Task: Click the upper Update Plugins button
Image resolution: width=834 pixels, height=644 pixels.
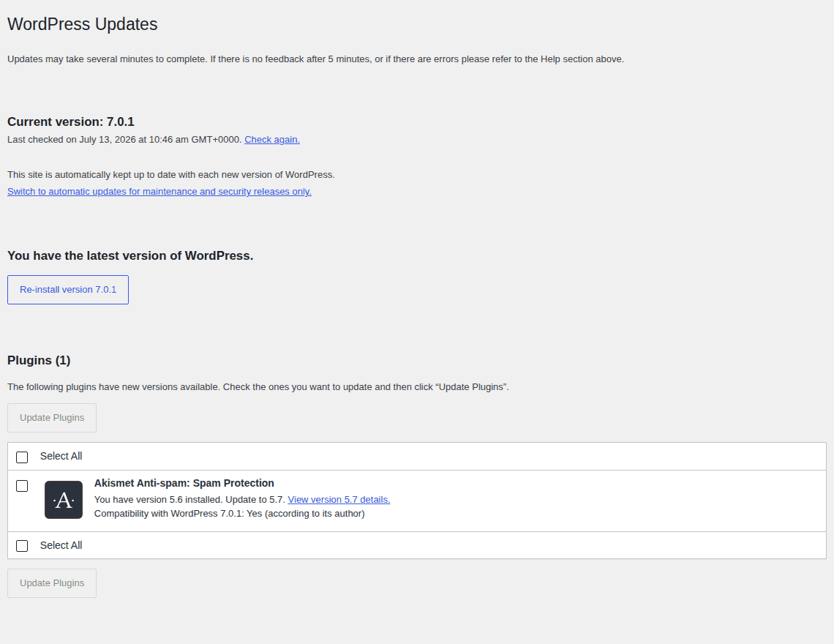Action: point(52,418)
